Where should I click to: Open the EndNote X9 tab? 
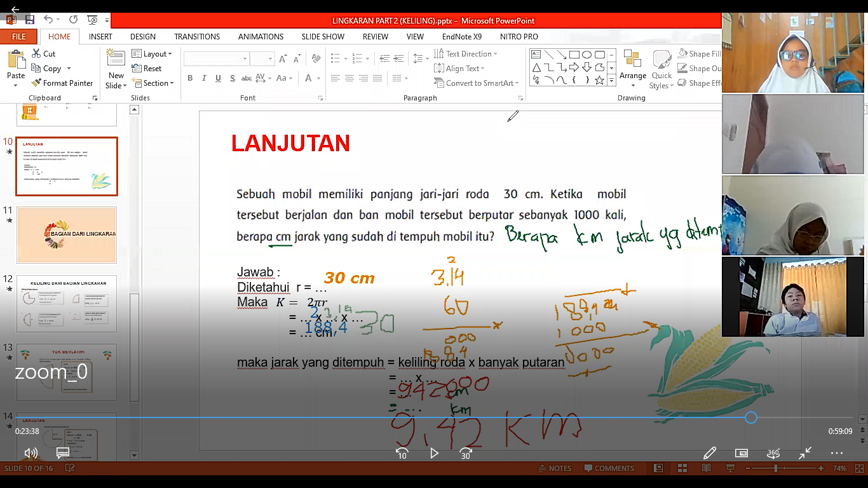click(x=462, y=37)
